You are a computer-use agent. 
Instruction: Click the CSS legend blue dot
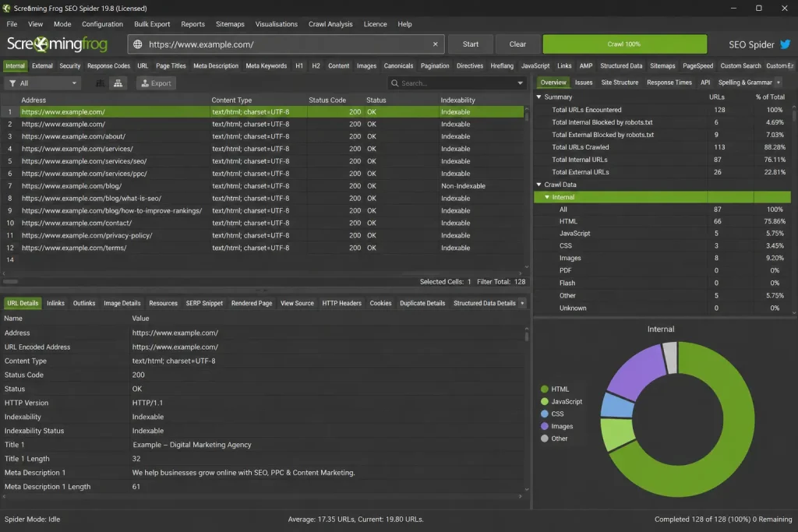pos(545,414)
